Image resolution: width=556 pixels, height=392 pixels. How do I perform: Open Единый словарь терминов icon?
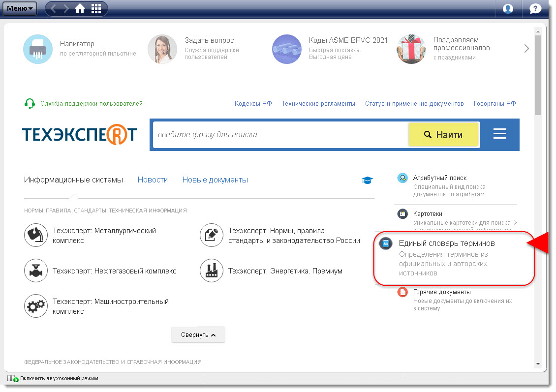(x=385, y=243)
